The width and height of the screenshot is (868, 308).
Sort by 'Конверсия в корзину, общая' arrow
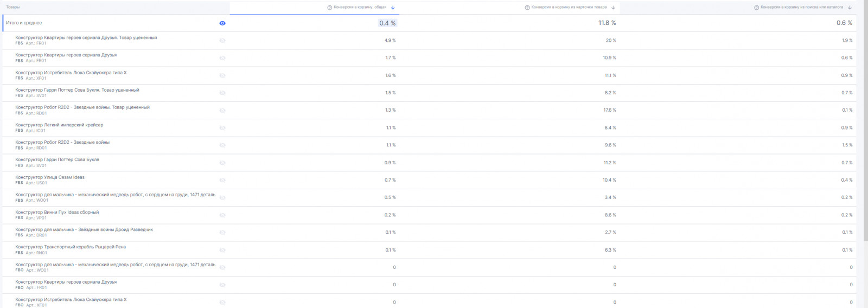click(x=393, y=8)
